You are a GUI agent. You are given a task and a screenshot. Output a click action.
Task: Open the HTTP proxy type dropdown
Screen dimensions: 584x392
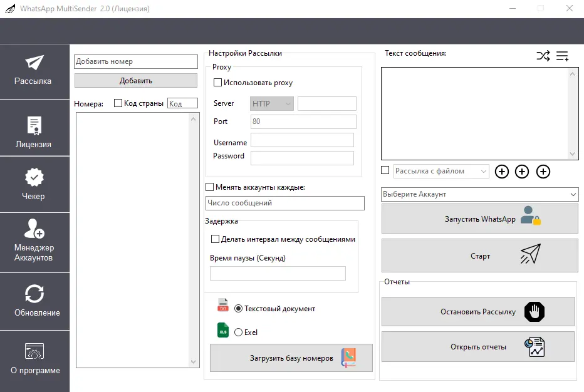272,103
